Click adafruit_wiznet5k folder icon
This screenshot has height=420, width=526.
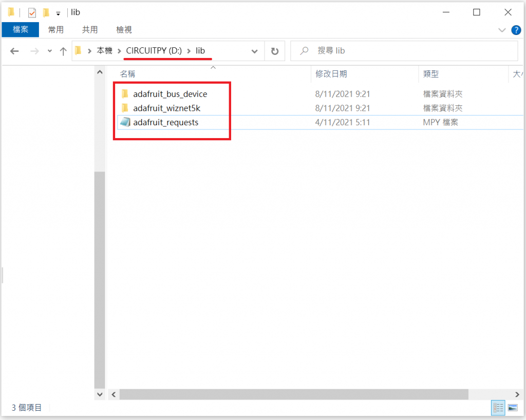[125, 108]
